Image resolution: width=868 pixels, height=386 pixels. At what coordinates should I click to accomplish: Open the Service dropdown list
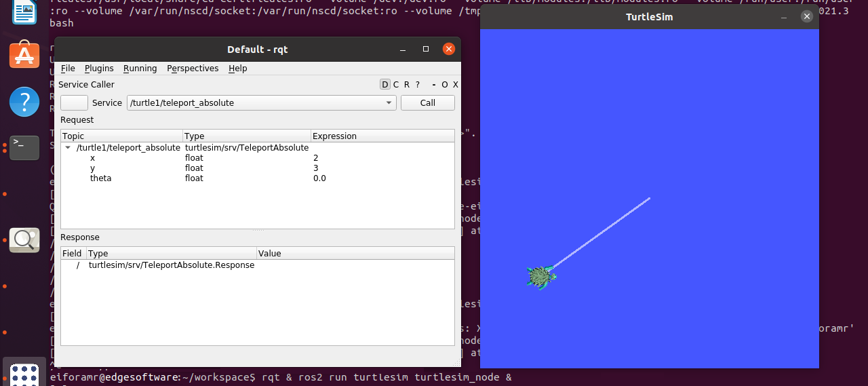coord(389,103)
